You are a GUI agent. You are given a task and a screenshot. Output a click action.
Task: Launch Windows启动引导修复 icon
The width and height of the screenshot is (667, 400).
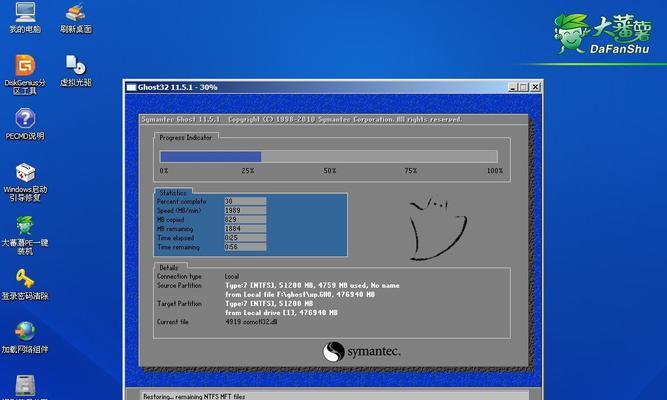tap(25, 182)
